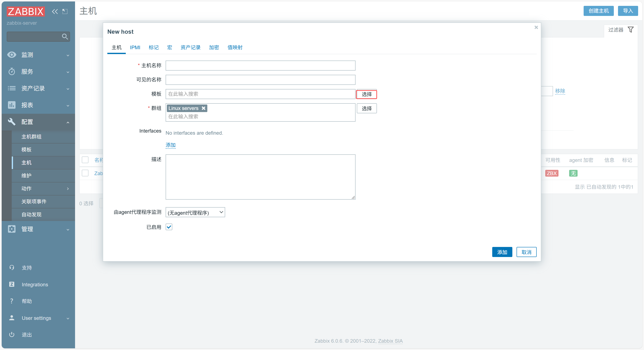Open 模板 in the sidebar
This screenshot has height=350, width=644.
(x=43, y=150)
